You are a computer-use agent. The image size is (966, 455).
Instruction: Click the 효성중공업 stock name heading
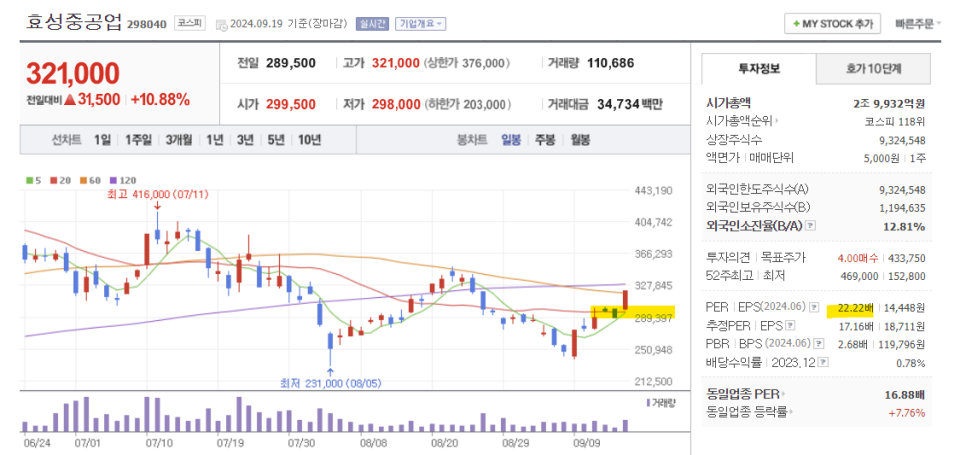tap(73, 22)
